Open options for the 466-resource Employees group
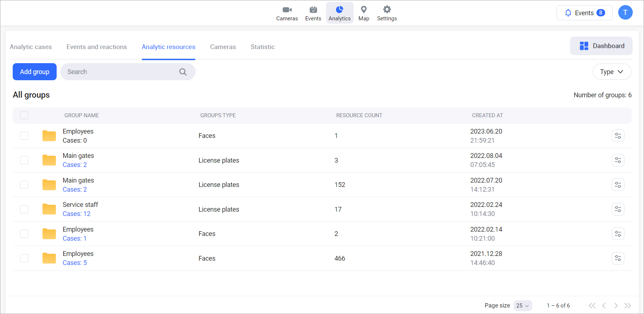 coord(617,258)
